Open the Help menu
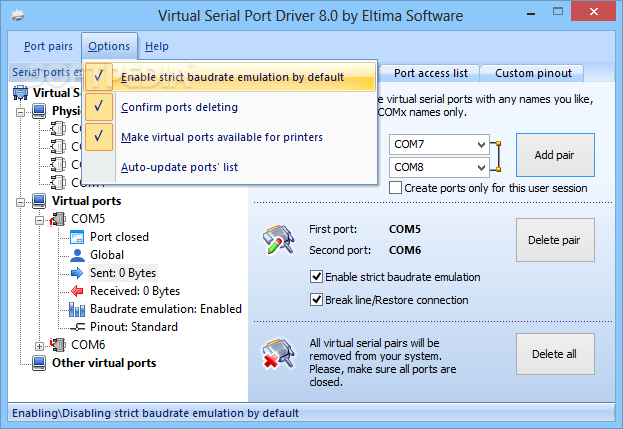623x429 pixels. click(157, 46)
